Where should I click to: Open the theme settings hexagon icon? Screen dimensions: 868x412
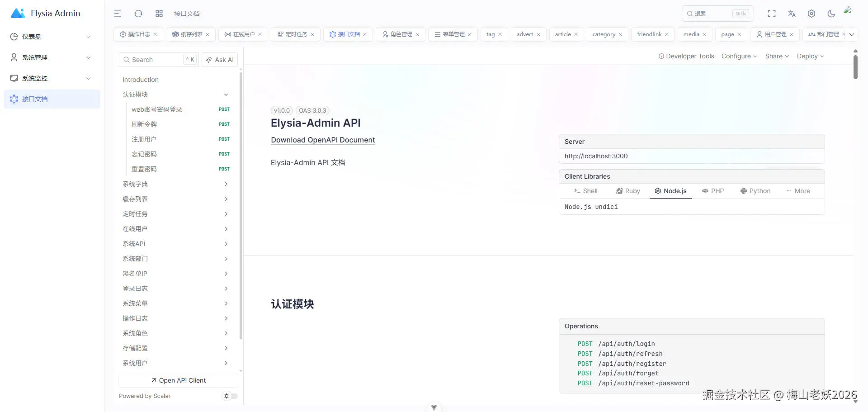coord(811,14)
